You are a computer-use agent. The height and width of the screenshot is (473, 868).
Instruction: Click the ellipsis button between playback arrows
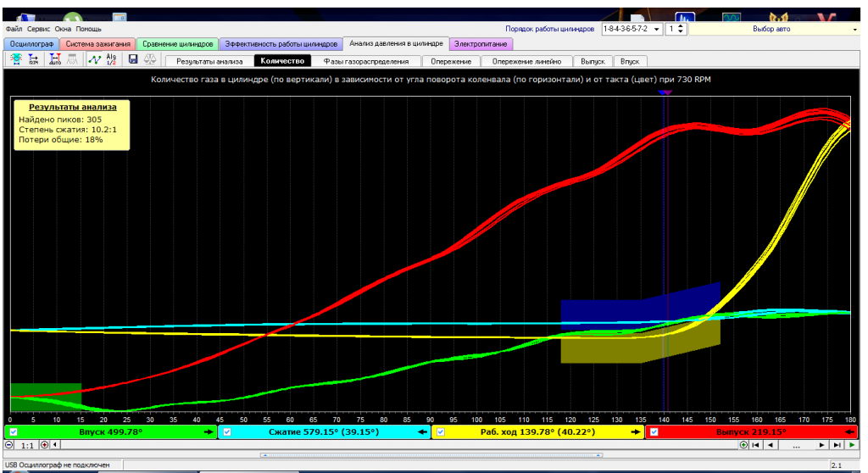coord(796,445)
